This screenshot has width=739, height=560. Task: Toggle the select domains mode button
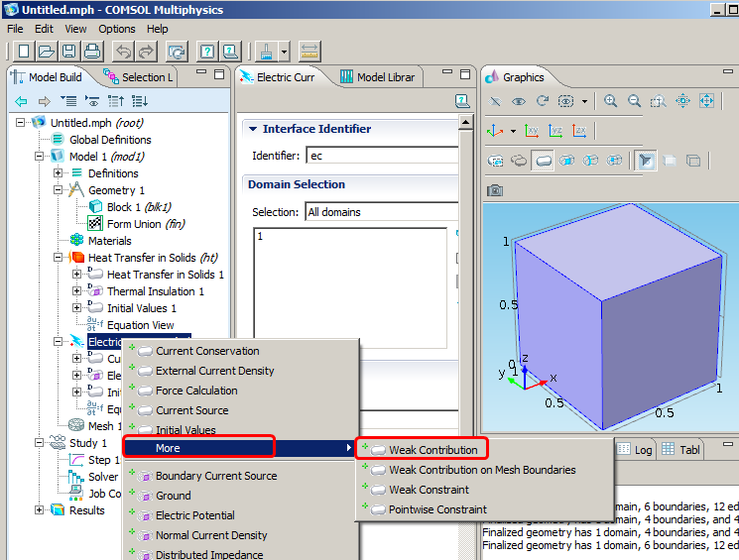(x=543, y=161)
